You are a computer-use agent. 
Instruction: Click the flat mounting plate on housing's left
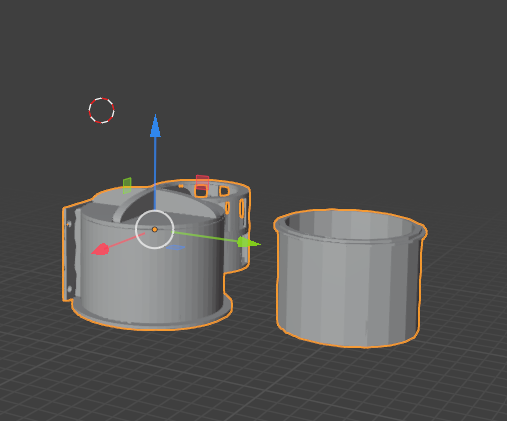tap(70, 255)
